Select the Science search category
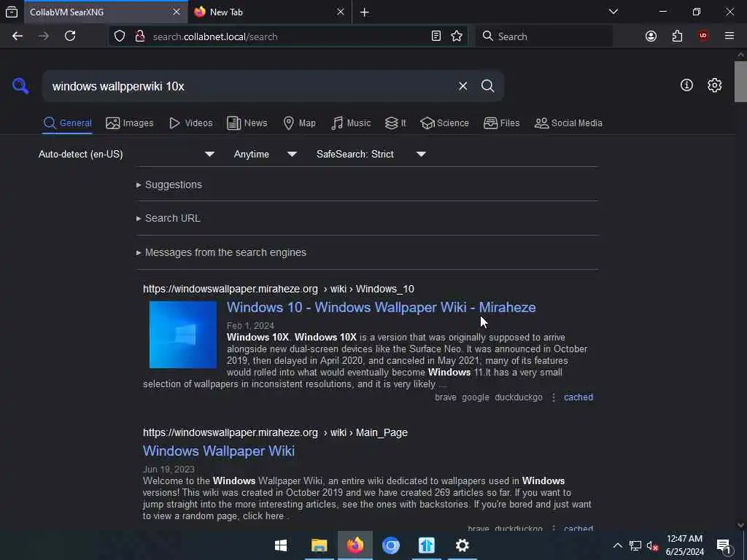The image size is (747, 560). (444, 122)
